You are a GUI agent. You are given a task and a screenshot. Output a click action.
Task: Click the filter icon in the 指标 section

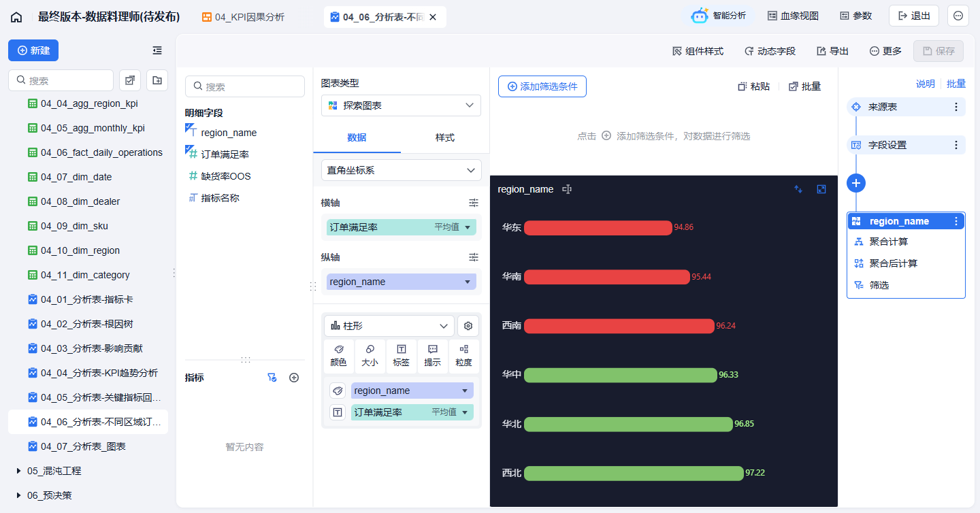coord(272,378)
